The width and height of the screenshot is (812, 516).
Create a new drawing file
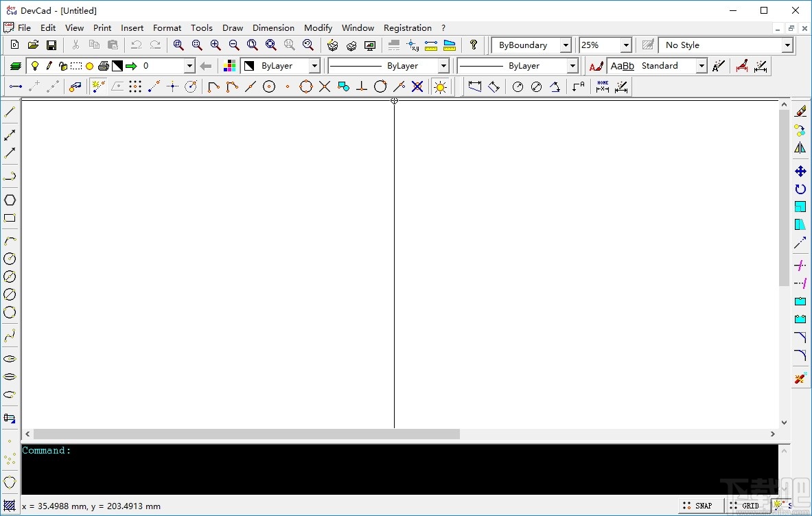click(14, 45)
